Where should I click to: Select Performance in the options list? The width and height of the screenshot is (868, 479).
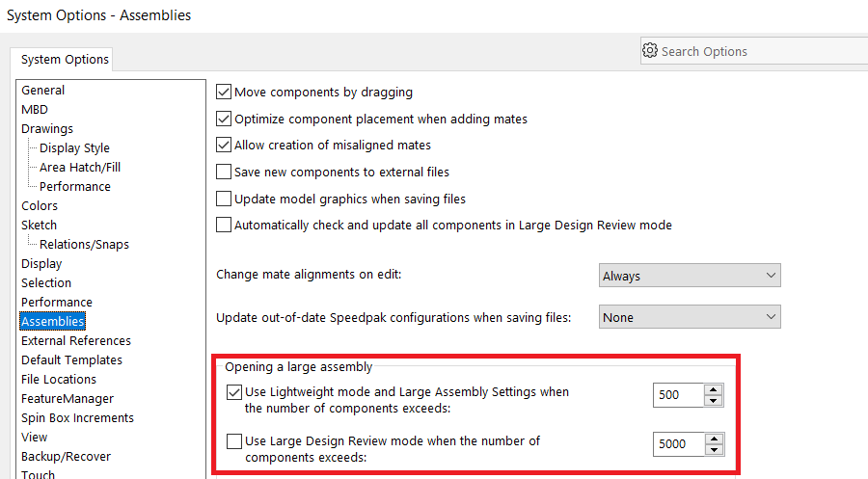[x=57, y=302]
